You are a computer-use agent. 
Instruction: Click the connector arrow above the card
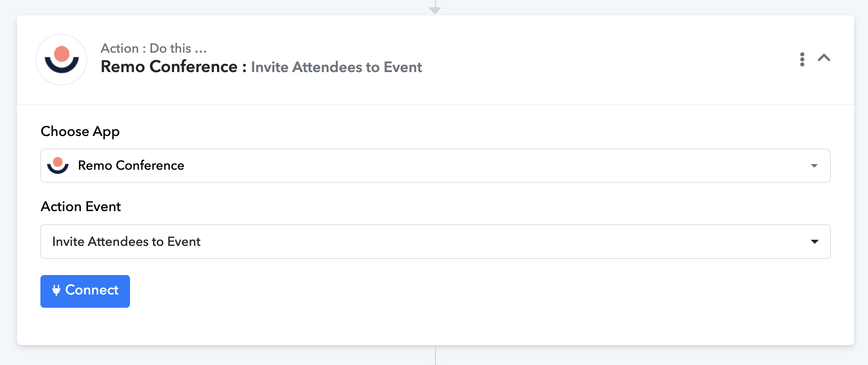pyautogui.click(x=435, y=9)
